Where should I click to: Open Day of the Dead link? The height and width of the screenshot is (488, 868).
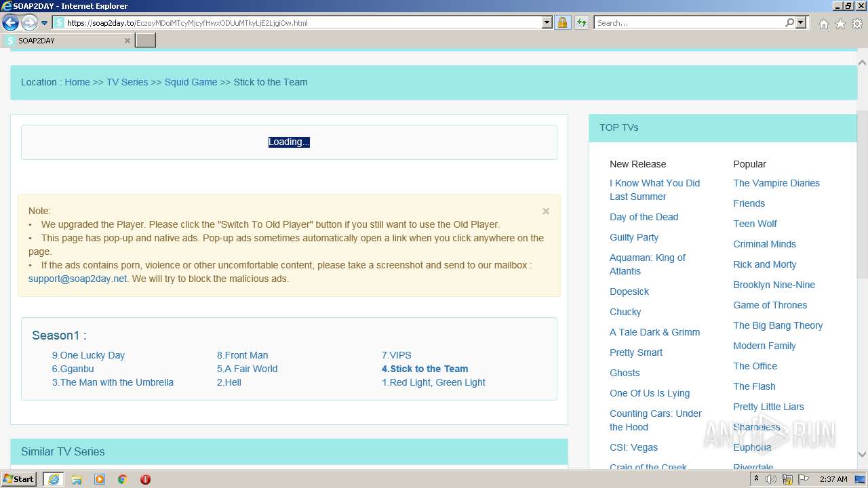[x=644, y=217]
